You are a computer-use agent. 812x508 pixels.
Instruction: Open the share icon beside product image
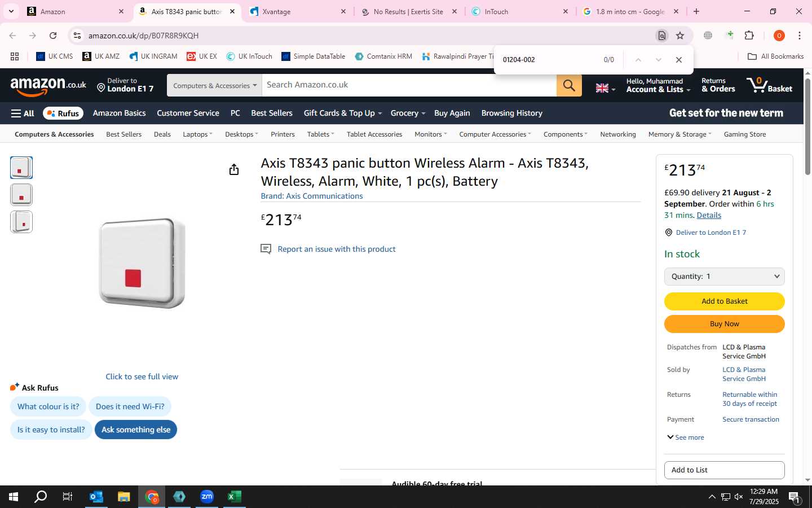coord(234,170)
